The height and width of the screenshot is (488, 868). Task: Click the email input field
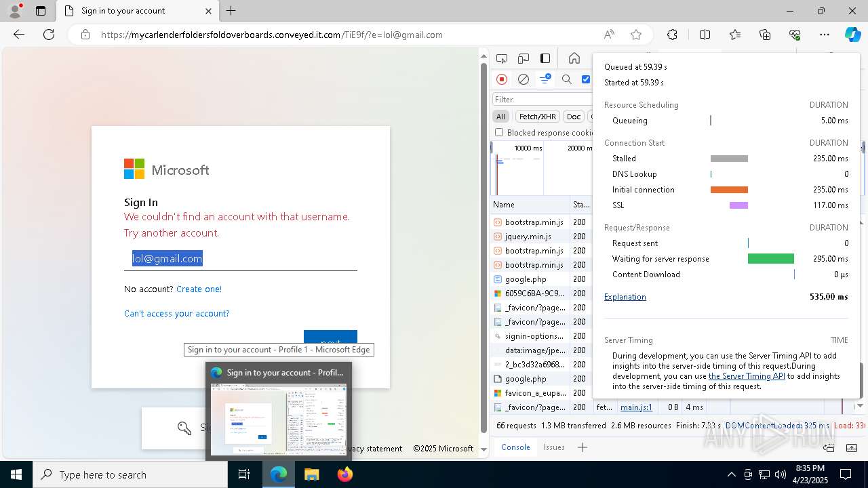tap(240, 258)
